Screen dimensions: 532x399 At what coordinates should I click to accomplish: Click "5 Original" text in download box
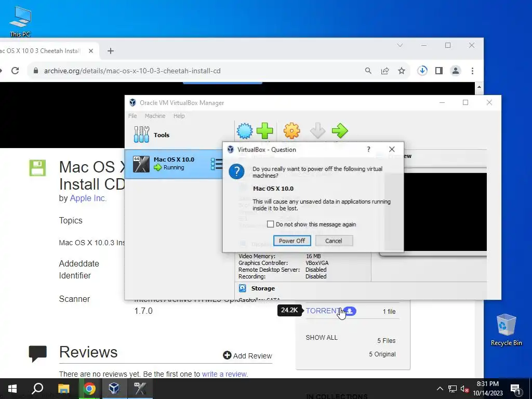point(382,354)
